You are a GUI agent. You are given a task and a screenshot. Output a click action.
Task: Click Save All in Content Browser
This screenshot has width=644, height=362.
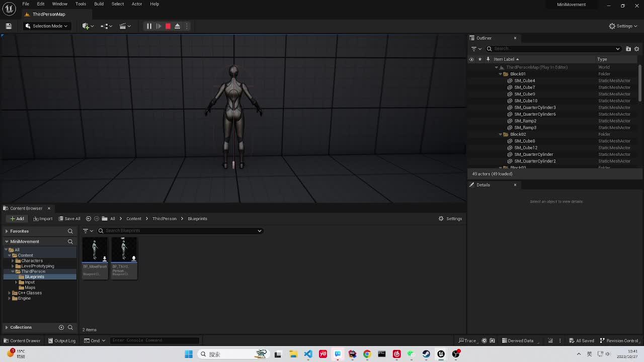[69, 218]
